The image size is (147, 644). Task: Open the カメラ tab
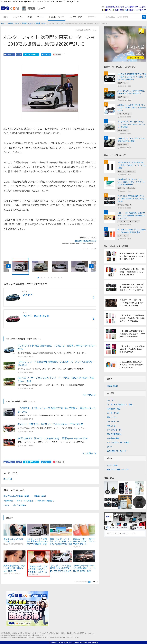coord(40,17)
